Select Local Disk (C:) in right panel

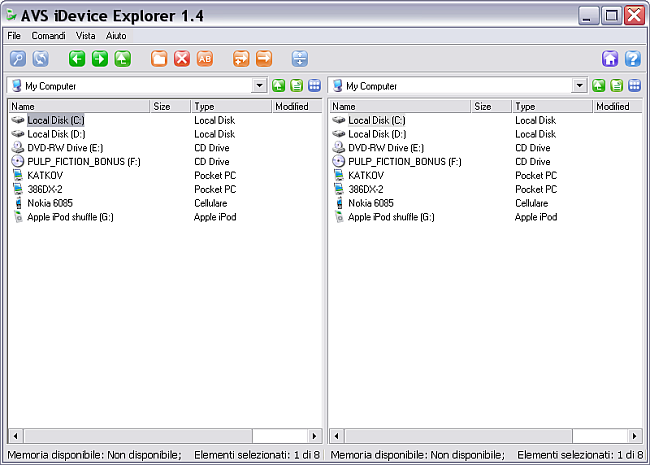click(x=376, y=120)
